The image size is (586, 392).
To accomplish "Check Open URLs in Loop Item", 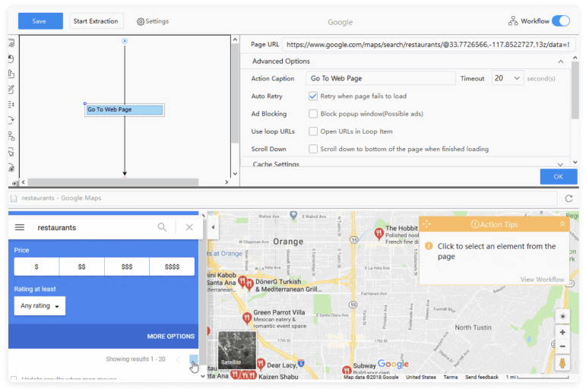I will pyautogui.click(x=313, y=131).
